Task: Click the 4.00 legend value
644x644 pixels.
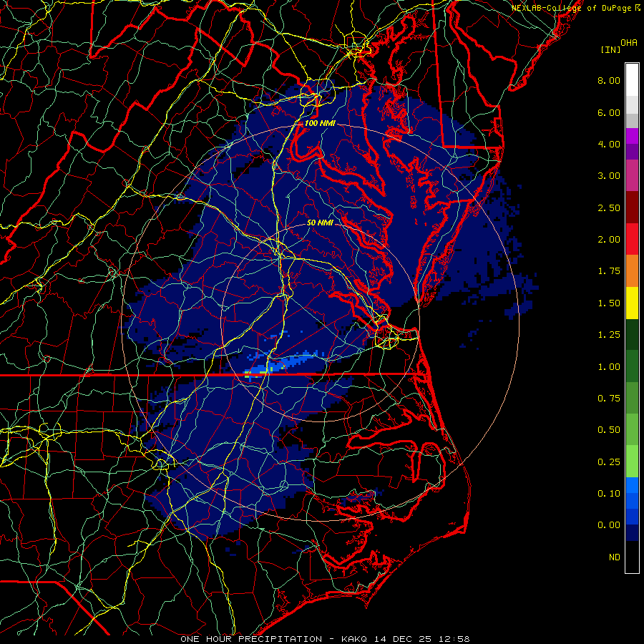Action: [609, 144]
